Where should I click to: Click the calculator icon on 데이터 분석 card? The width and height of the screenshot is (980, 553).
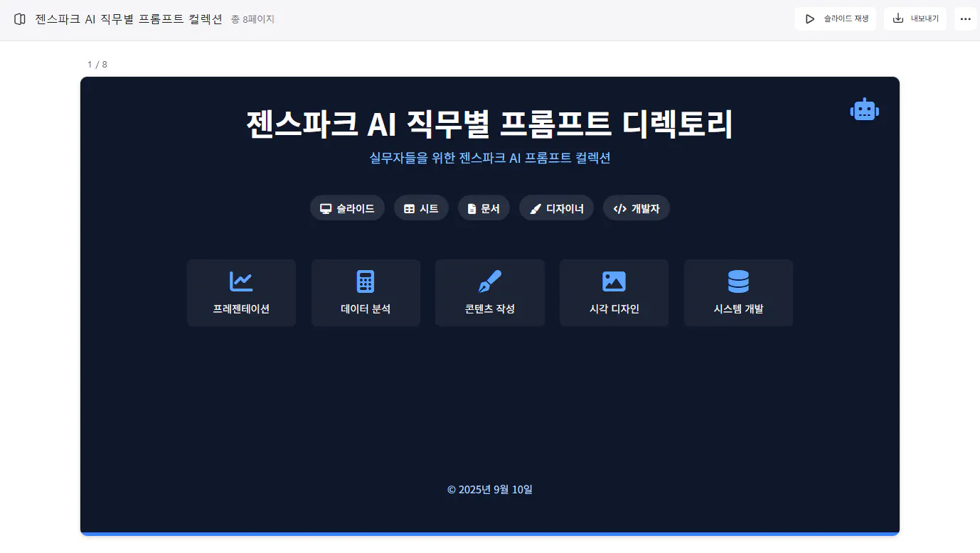point(366,281)
